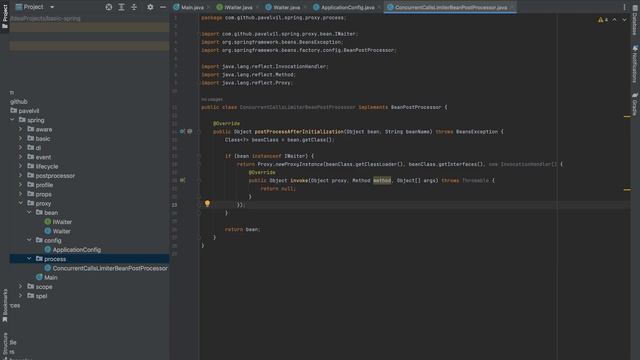
Task: Click the 'return null;' statement
Action: 278,189
